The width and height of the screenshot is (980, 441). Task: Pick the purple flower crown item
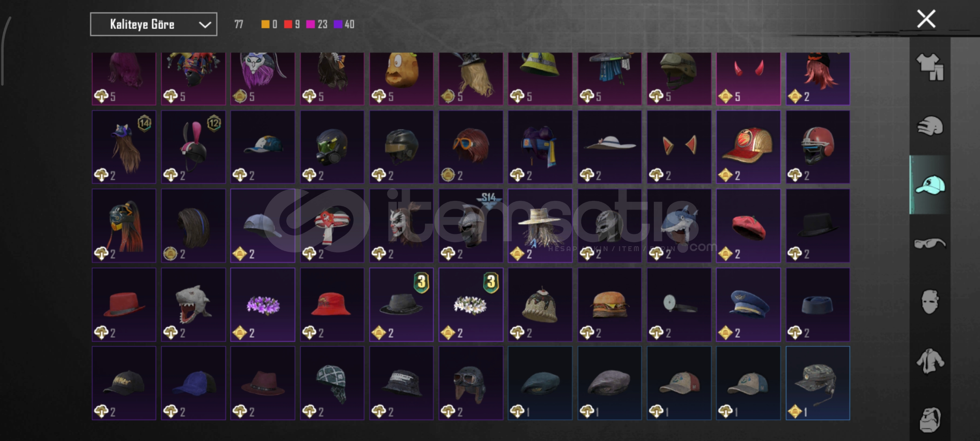tap(262, 305)
